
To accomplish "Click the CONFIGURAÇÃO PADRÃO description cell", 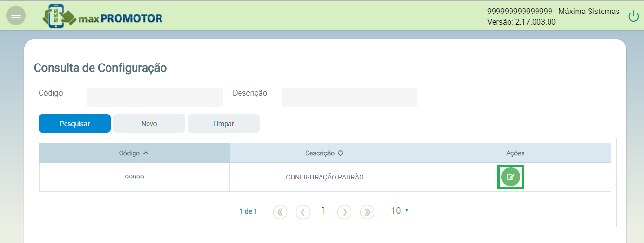I will tap(325, 177).
